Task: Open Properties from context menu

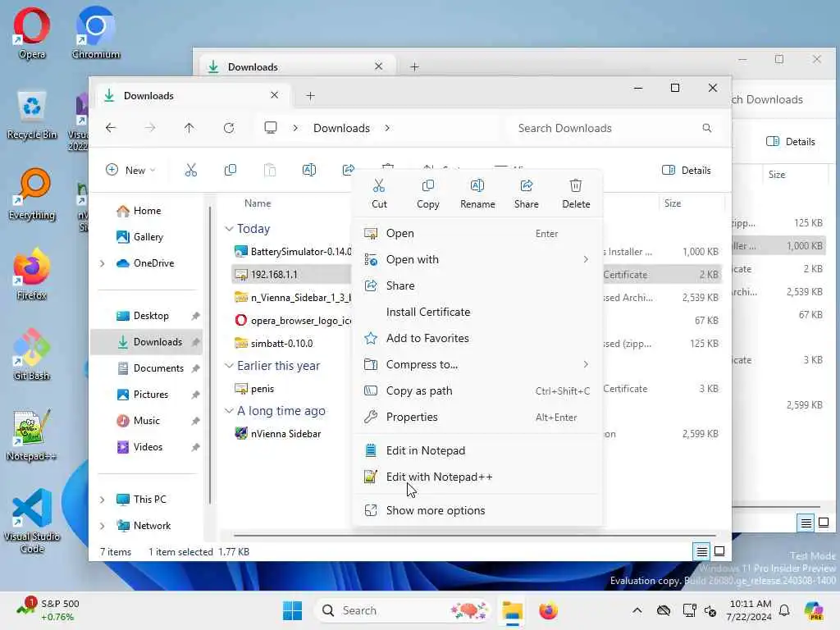Action: coord(477,417)
